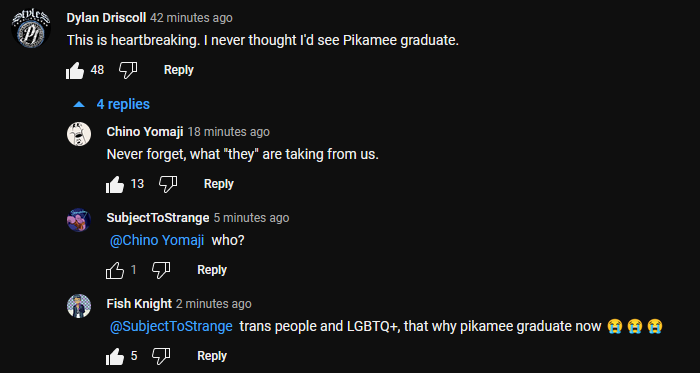Open the @Chino Yomaji mention link
The height and width of the screenshot is (373, 700).
pos(157,240)
